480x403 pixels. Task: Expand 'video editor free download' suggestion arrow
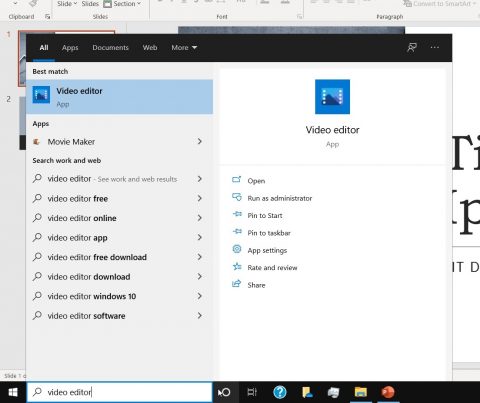point(200,257)
